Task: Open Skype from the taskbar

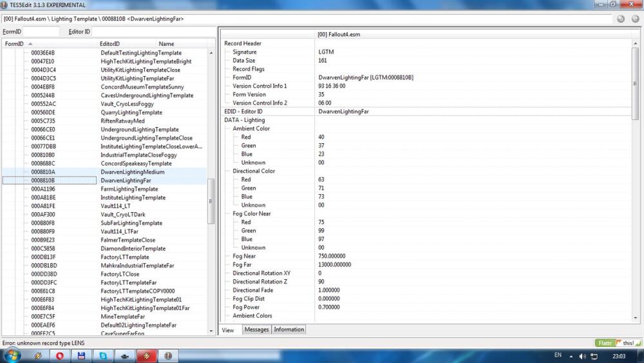Action: click(x=103, y=356)
